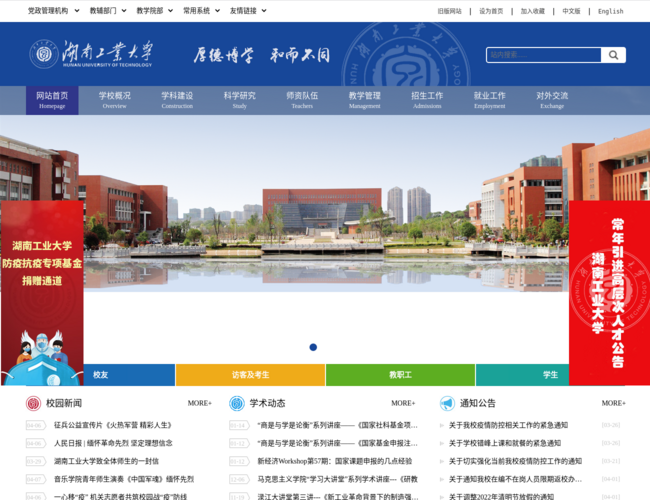Expand the 教辅部门 dropdown

tap(108, 11)
